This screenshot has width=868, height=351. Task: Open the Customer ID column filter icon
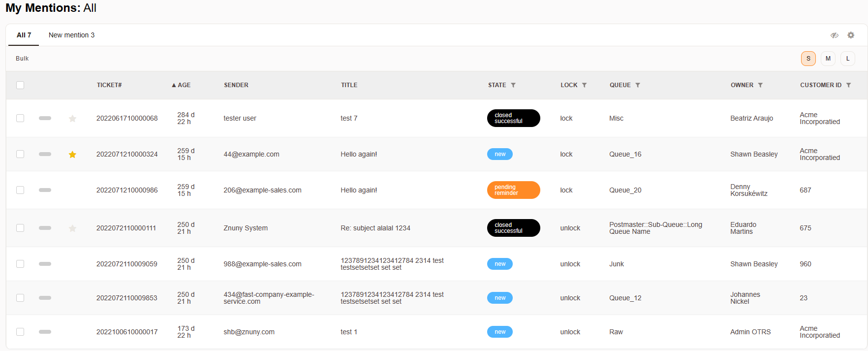point(848,85)
